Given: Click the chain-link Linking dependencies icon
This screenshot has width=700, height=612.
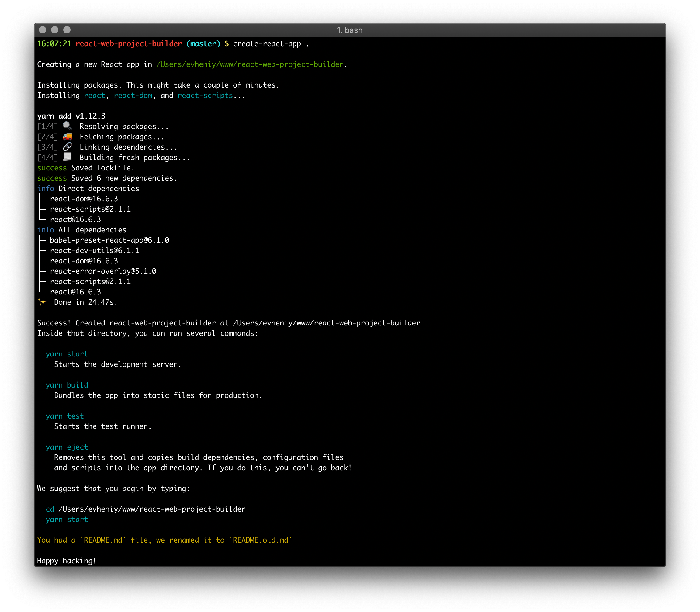Looking at the screenshot, I should pyautogui.click(x=67, y=147).
